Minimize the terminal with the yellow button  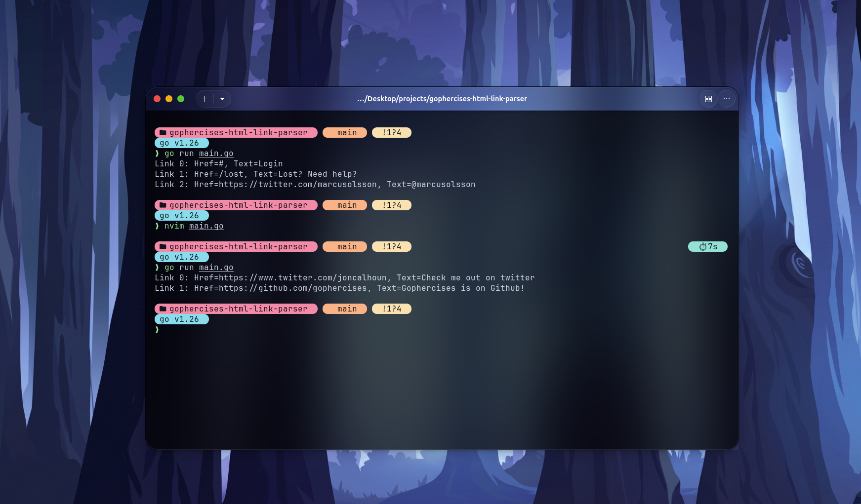(169, 99)
